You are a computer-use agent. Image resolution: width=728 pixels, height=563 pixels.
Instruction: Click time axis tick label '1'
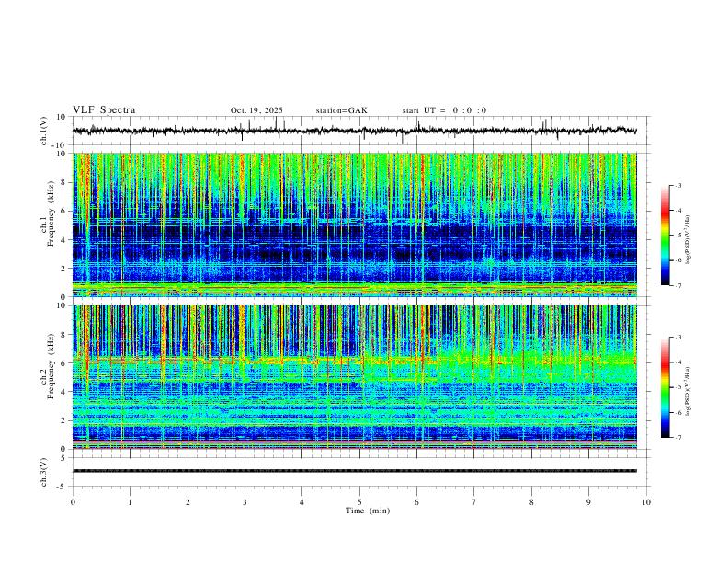130,502
